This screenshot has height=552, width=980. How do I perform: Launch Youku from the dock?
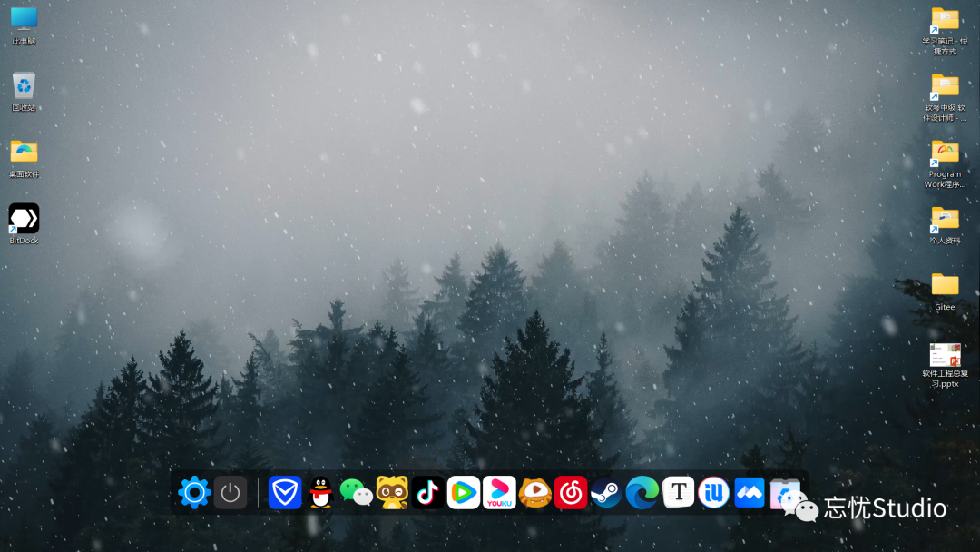click(x=499, y=493)
